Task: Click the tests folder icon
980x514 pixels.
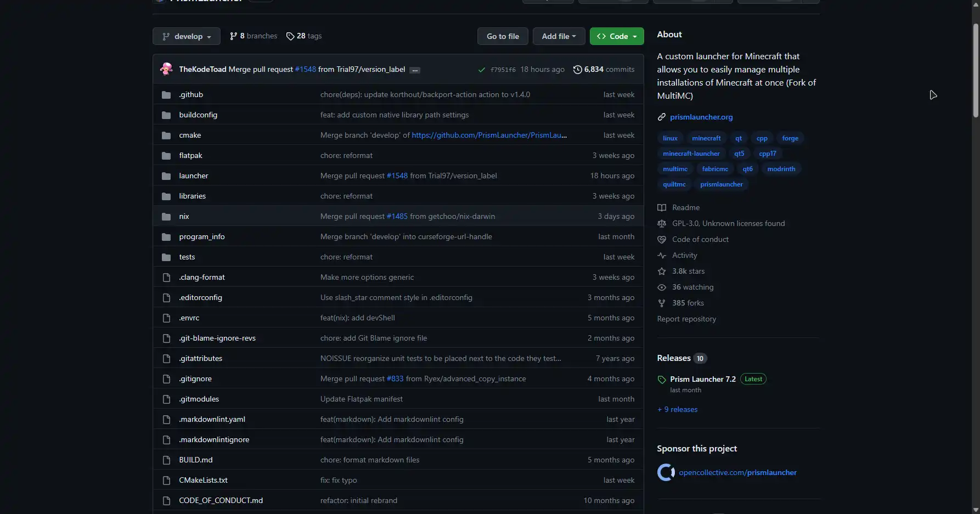Action: point(166,257)
